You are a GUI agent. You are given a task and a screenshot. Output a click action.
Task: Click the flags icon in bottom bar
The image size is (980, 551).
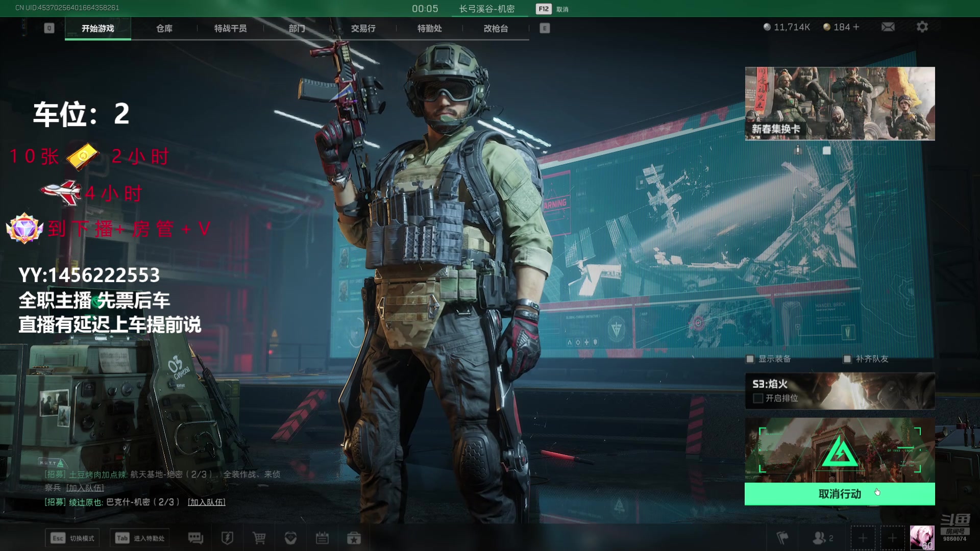click(782, 538)
